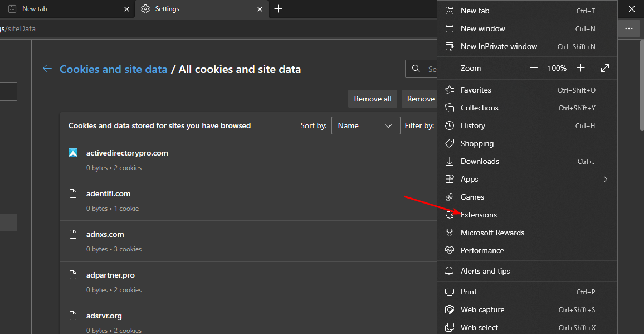Screen dimensions: 644x334
Task: Select New InPrivate window menu item
Action: [x=499, y=46]
